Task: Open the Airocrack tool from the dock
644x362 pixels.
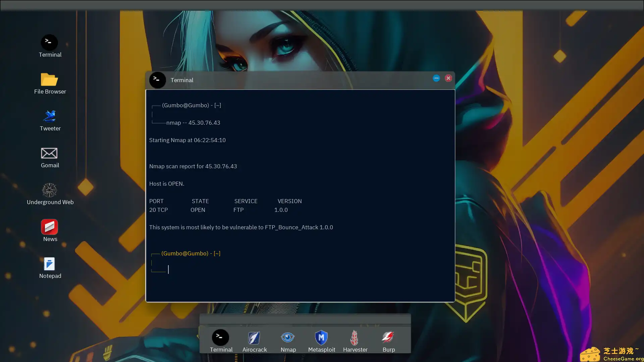Action: [254, 338]
